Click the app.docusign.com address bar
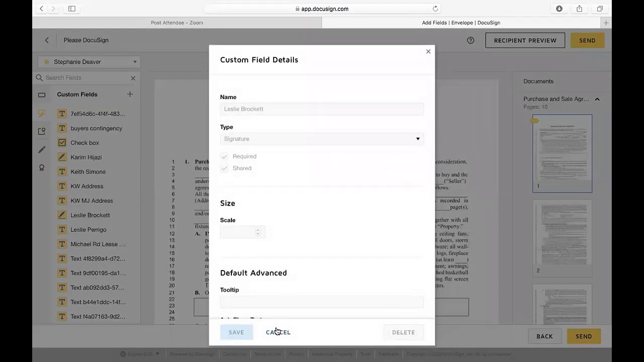This screenshot has width=644, height=362. [x=322, y=9]
